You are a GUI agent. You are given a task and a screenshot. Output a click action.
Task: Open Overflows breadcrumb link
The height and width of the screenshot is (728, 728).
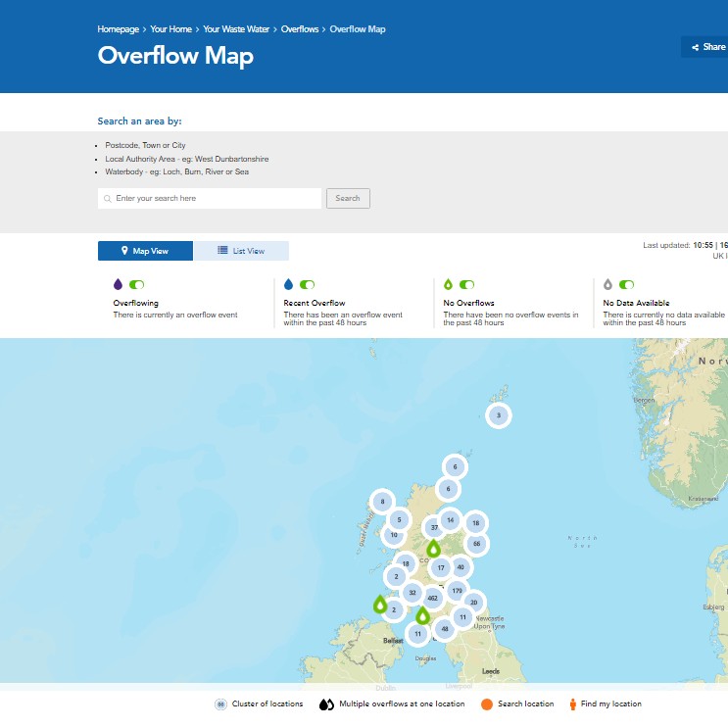pyautogui.click(x=300, y=29)
